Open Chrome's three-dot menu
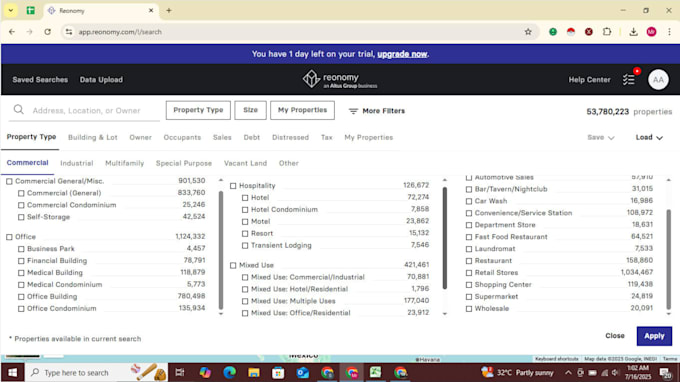 (x=669, y=32)
